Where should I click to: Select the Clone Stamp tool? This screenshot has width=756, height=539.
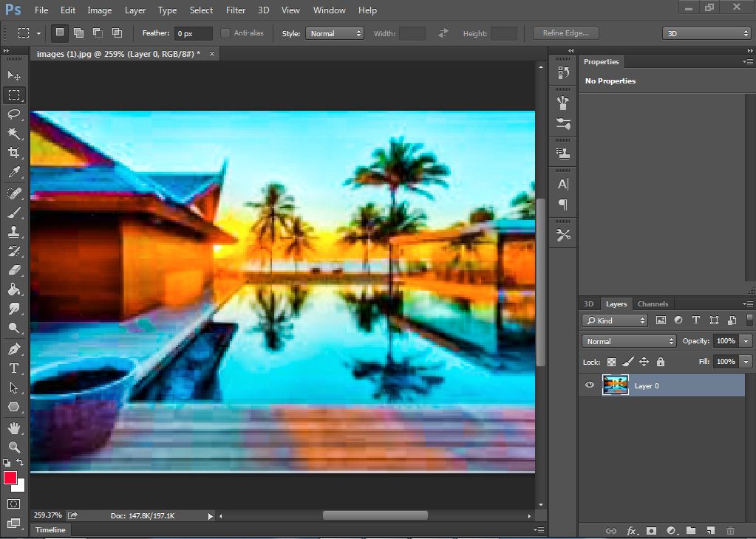13,233
